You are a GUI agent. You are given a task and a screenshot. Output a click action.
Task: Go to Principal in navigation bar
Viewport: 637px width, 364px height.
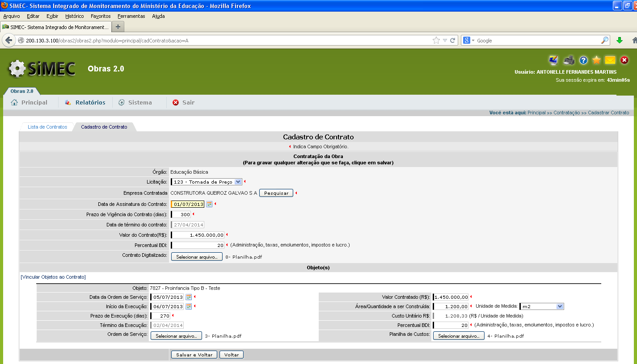point(29,102)
